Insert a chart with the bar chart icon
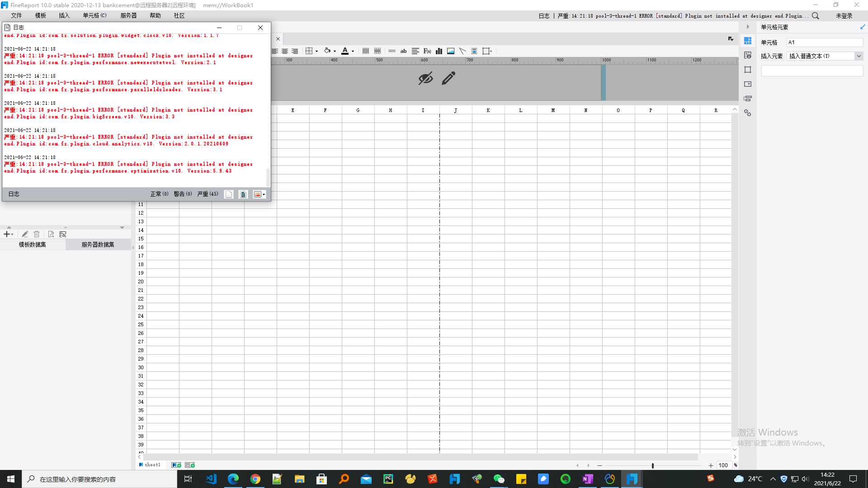 pyautogui.click(x=439, y=51)
